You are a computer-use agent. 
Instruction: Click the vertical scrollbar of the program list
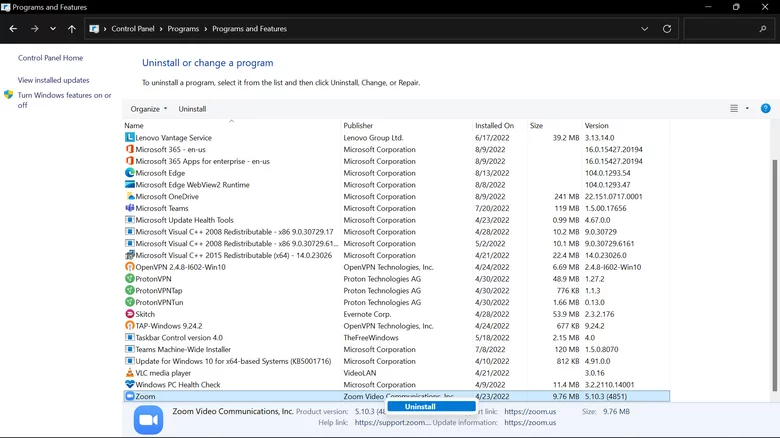(774, 275)
